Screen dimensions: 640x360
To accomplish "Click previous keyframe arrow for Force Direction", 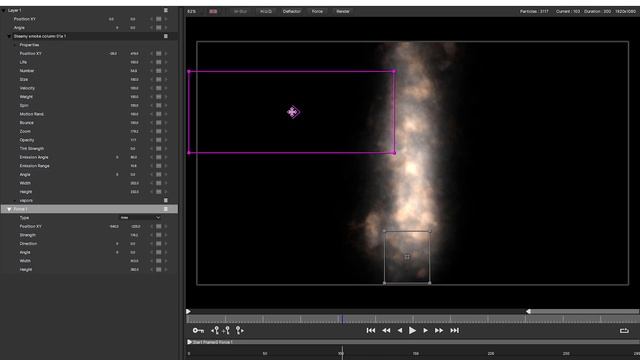I will (151, 244).
